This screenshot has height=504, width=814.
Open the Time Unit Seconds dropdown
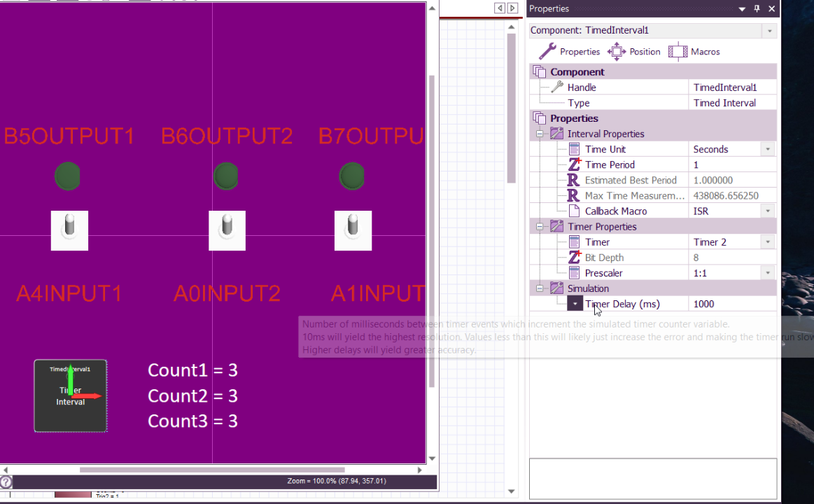(x=769, y=148)
